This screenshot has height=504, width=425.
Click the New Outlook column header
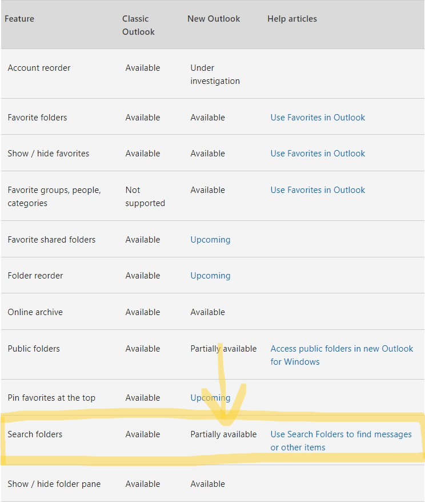point(214,19)
